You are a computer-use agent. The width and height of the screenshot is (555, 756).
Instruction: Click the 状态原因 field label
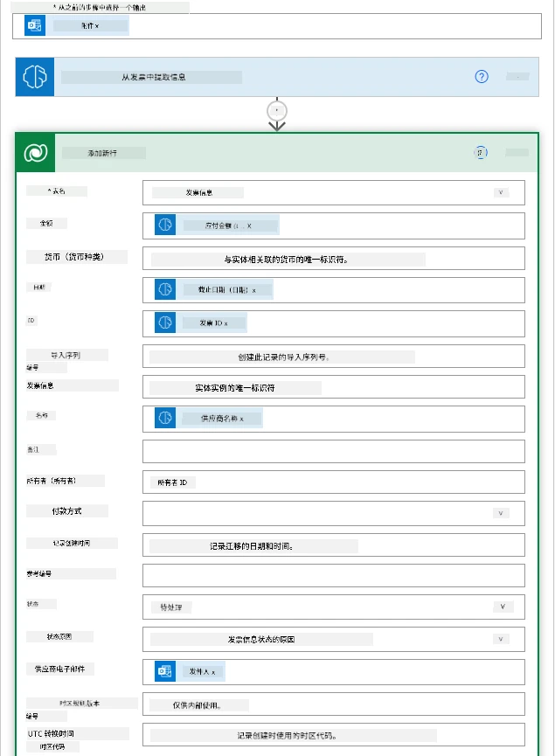tap(59, 636)
